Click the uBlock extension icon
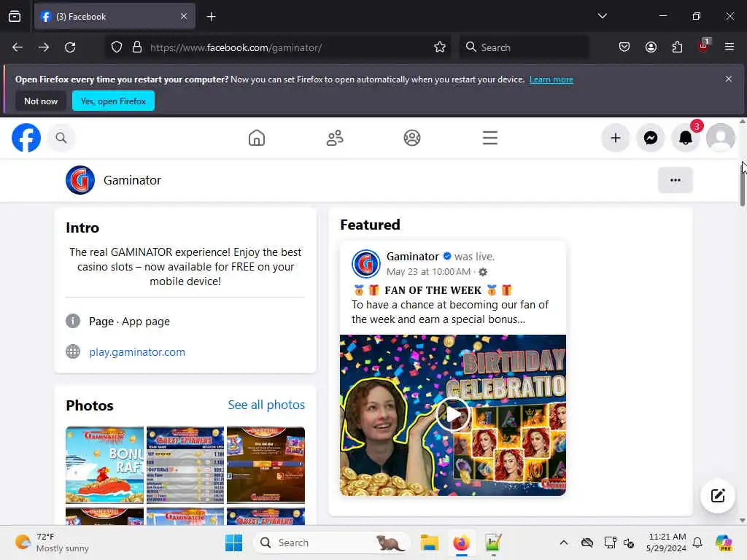The image size is (747, 560). point(704,46)
